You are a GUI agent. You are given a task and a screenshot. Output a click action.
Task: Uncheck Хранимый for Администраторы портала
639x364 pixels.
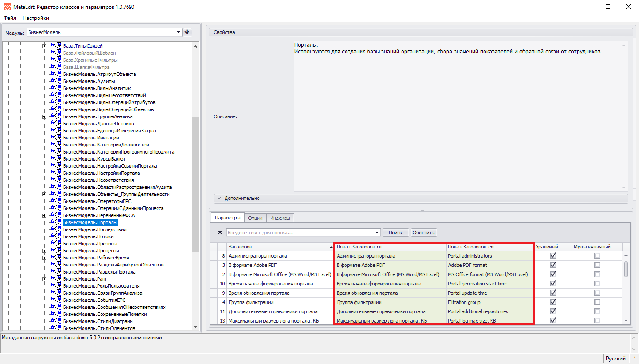553,256
